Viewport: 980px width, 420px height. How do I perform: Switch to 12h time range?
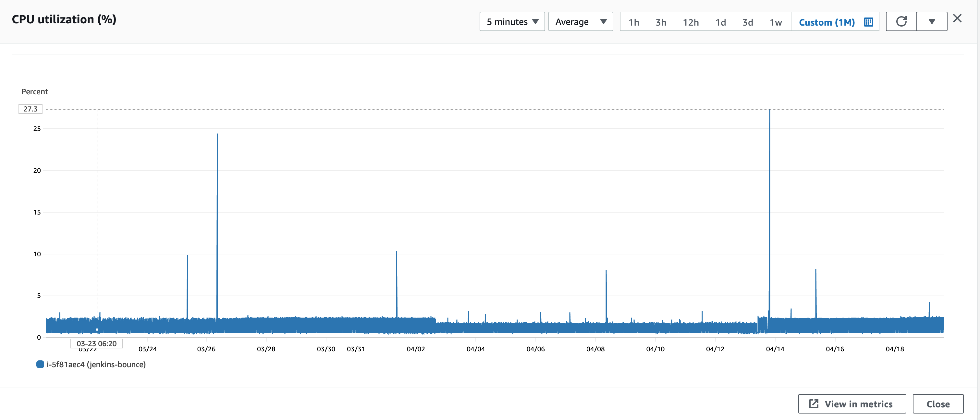pos(691,22)
